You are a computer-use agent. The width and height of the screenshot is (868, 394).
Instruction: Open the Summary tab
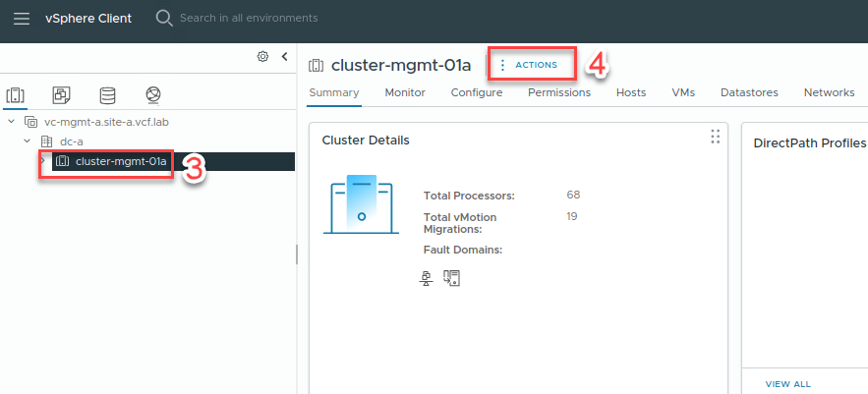tap(334, 92)
